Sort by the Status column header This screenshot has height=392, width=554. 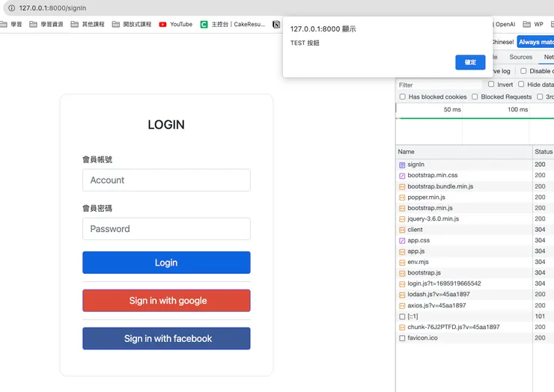(x=544, y=152)
